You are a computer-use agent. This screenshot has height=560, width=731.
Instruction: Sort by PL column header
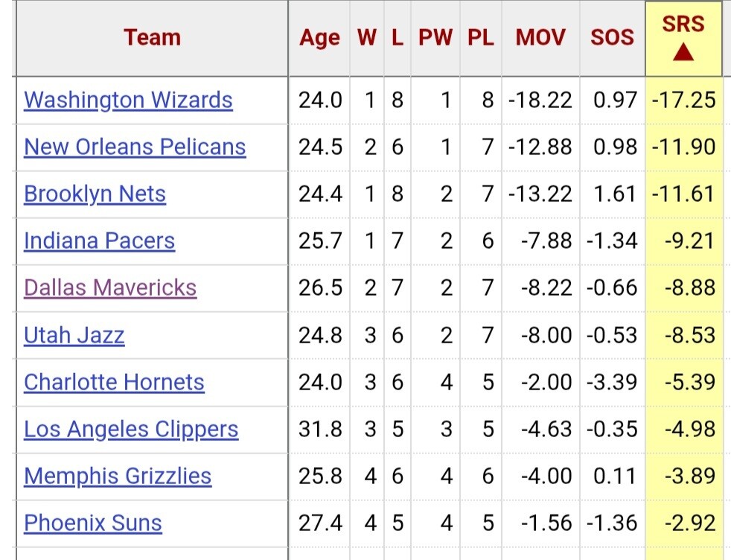pyautogui.click(x=481, y=37)
